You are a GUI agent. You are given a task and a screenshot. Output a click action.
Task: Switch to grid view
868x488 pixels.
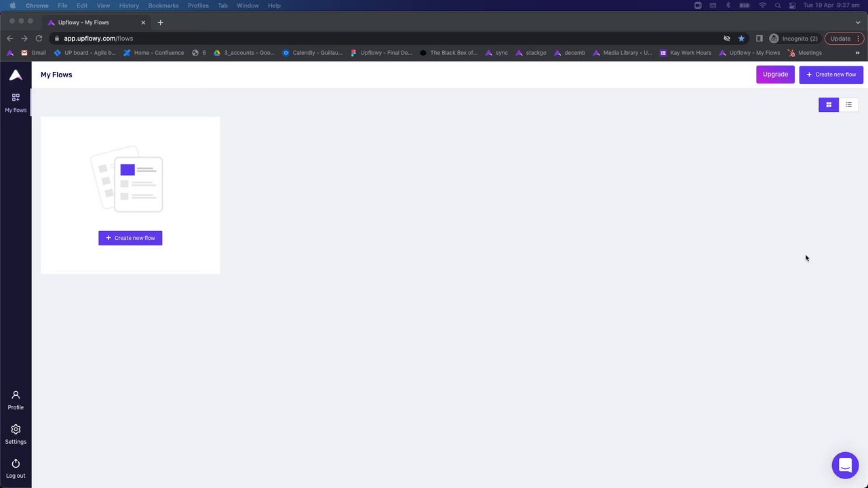pos(829,104)
